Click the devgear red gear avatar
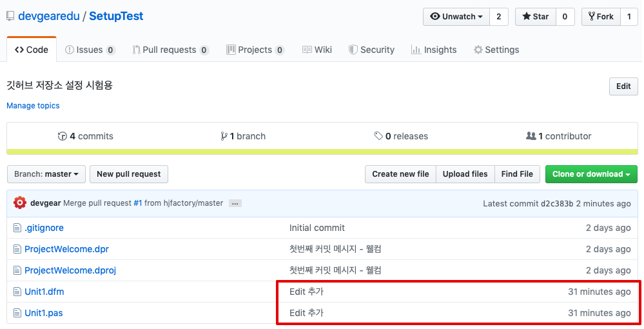Image resolution: width=644 pixels, height=329 pixels. 20,203
